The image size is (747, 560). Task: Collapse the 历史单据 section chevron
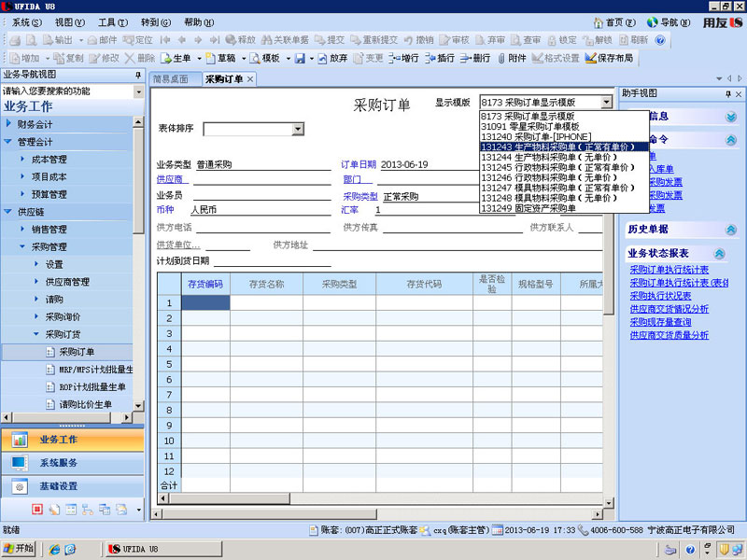[x=731, y=230]
